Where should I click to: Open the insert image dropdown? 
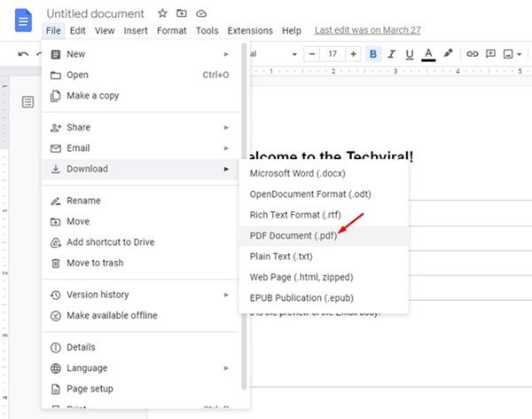[x=512, y=54]
